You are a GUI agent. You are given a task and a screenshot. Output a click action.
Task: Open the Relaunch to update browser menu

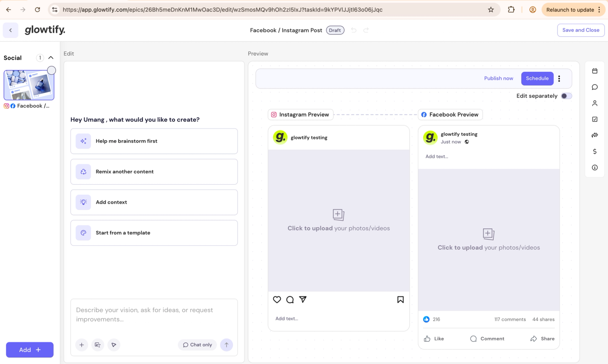pos(573,10)
